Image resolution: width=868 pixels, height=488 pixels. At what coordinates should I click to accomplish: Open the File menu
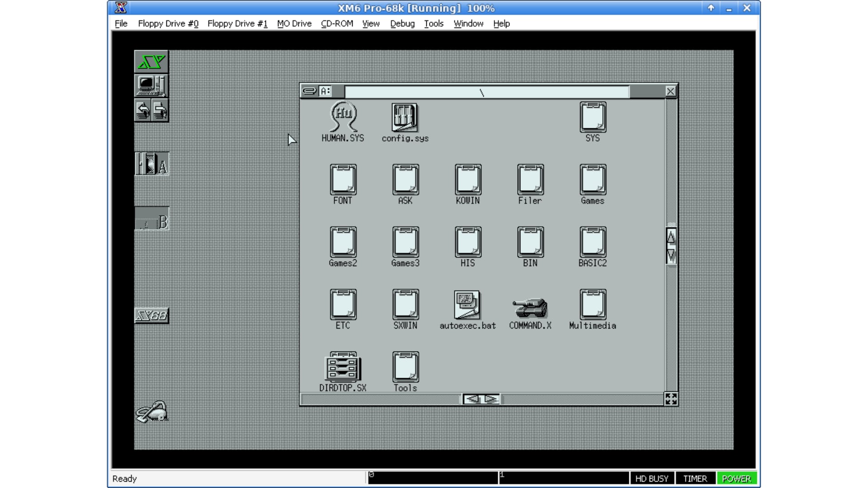(x=121, y=23)
